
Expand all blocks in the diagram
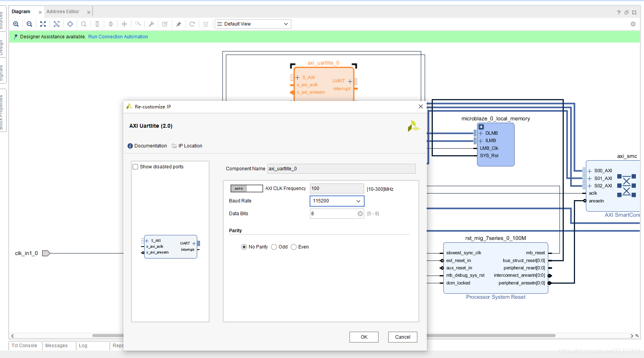pyautogui.click(x=111, y=24)
